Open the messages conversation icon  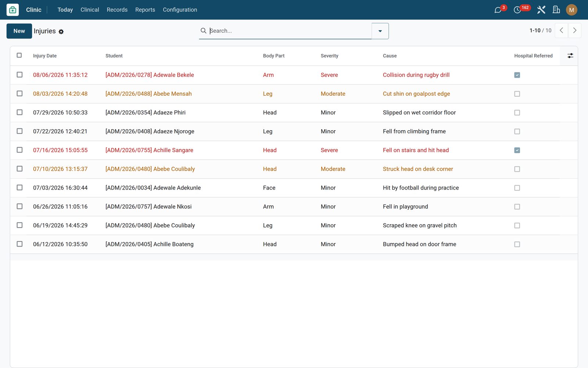pyautogui.click(x=498, y=10)
